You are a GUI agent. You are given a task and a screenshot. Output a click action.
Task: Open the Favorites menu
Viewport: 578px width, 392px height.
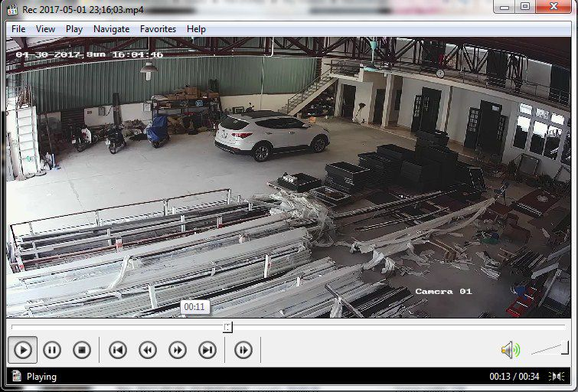pyautogui.click(x=158, y=29)
